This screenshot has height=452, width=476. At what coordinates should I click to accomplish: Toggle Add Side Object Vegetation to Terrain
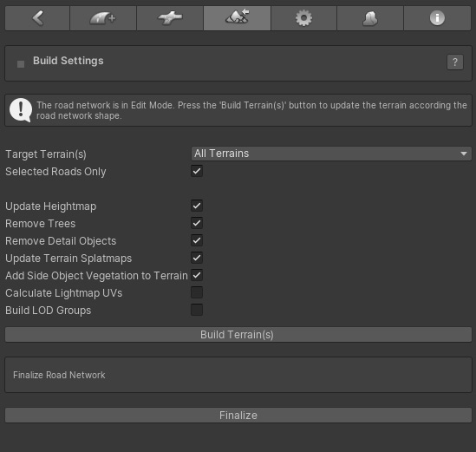(197, 275)
